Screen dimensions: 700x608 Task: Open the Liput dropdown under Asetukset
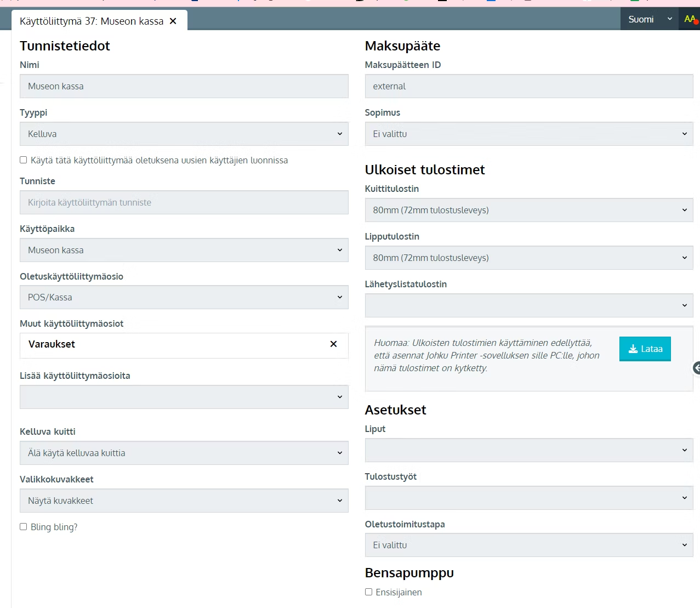(529, 450)
